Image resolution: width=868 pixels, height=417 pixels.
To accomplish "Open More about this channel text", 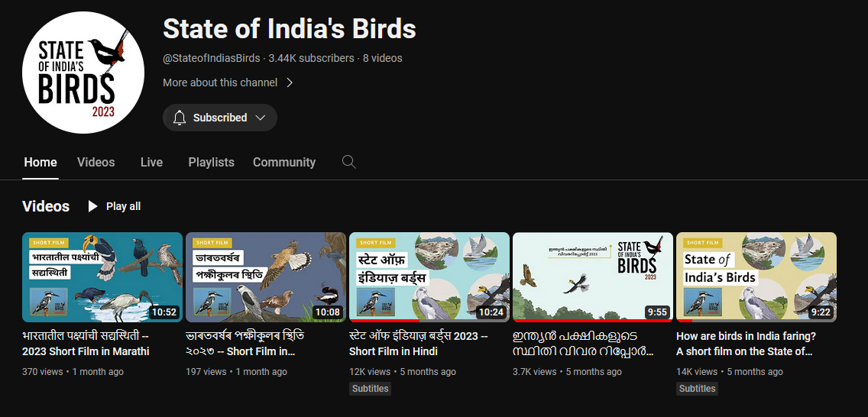I will point(220,82).
